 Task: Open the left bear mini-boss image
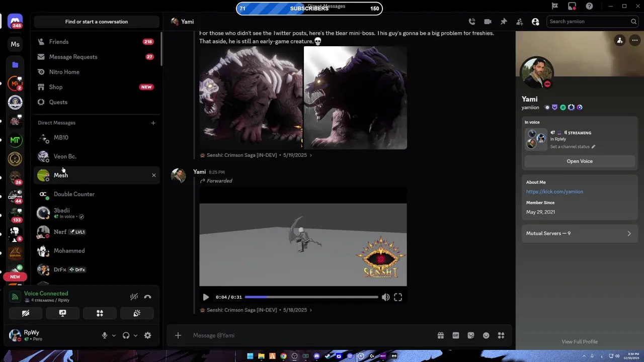pyautogui.click(x=251, y=98)
